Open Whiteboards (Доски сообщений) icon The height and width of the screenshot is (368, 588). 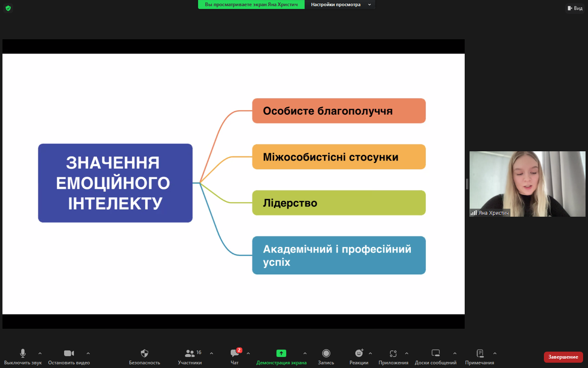[436, 353]
